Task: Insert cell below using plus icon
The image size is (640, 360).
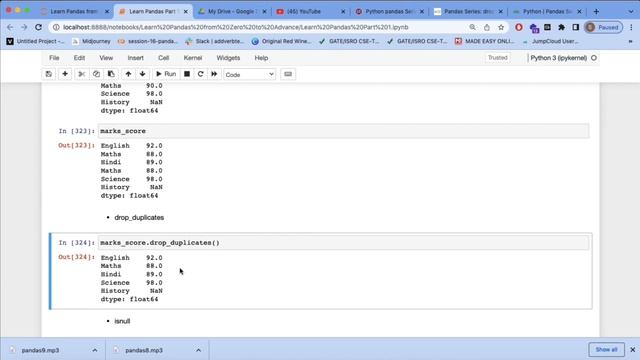Action: click(x=65, y=74)
